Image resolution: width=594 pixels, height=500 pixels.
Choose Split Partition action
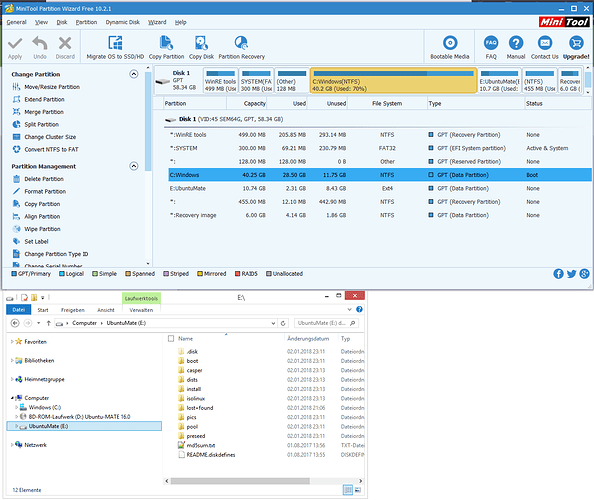(x=42, y=124)
